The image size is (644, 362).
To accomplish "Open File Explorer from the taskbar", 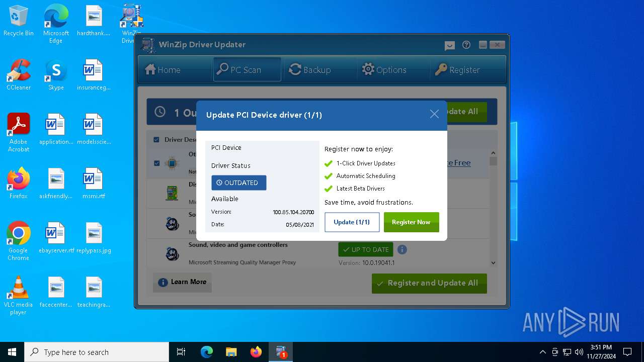I will [231, 352].
